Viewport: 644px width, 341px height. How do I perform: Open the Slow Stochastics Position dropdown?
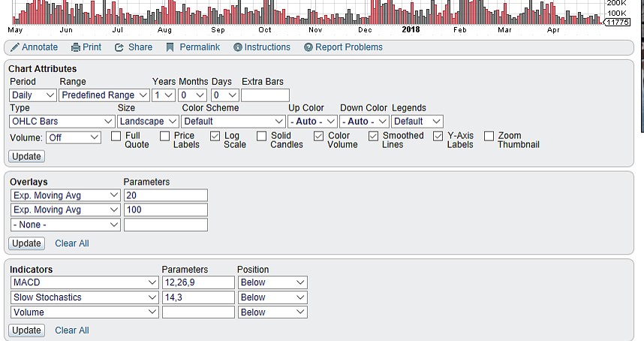[x=272, y=297]
